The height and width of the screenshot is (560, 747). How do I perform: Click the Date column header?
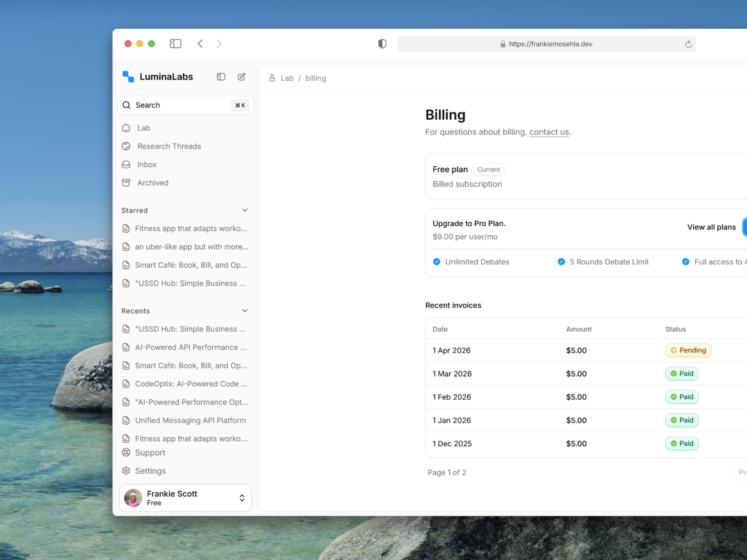[x=440, y=329]
